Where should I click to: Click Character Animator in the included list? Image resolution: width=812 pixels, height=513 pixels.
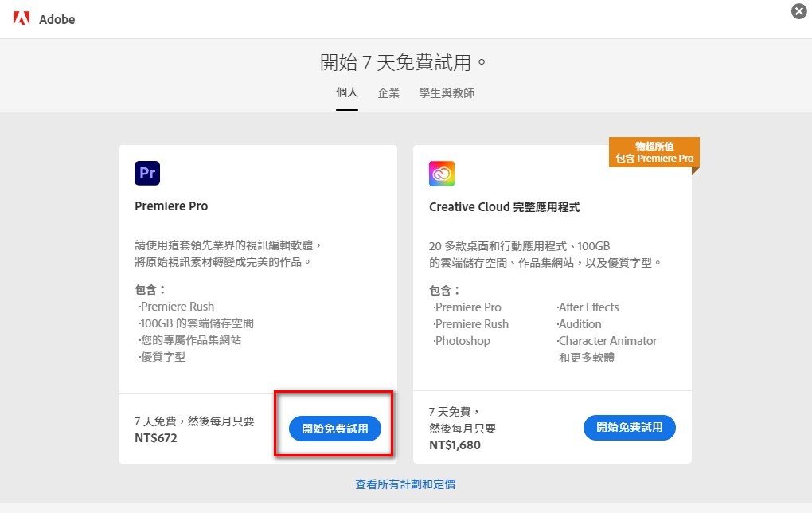click(607, 341)
